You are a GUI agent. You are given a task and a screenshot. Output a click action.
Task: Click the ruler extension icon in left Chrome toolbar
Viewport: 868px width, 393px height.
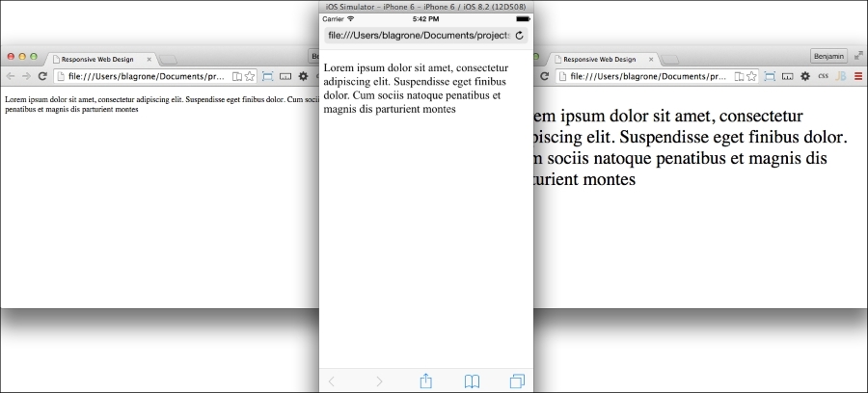point(285,76)
